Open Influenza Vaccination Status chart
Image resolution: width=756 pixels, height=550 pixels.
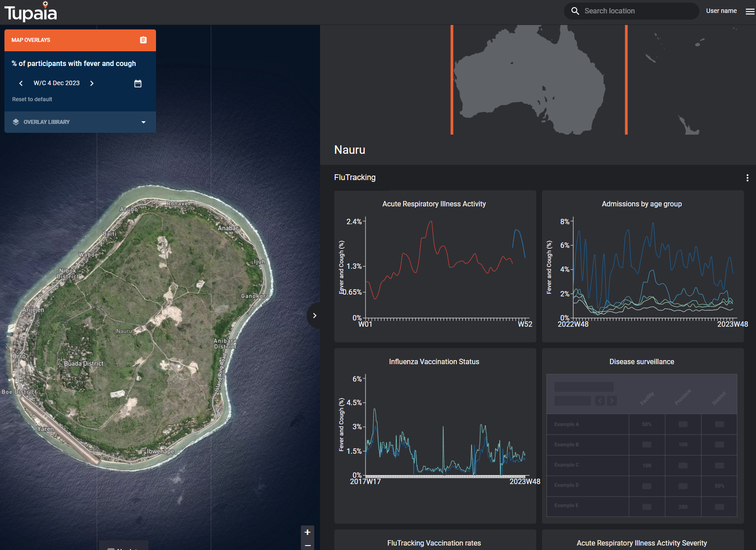pos(435,436)
